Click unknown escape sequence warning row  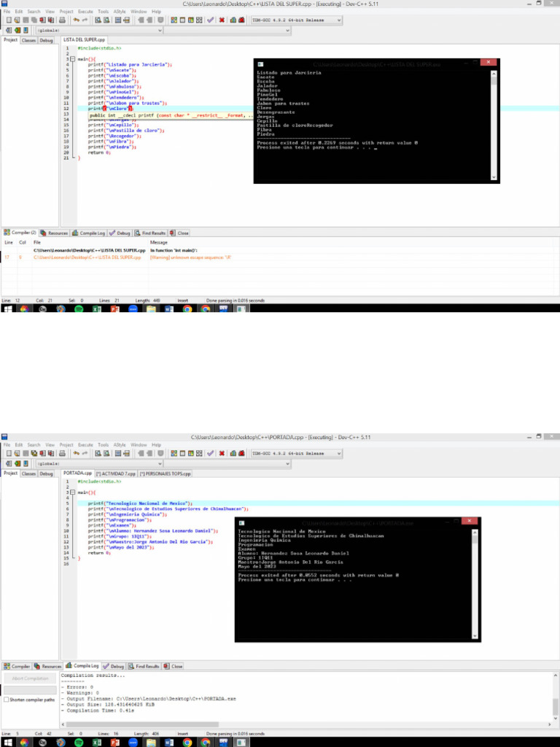[280, 258]
